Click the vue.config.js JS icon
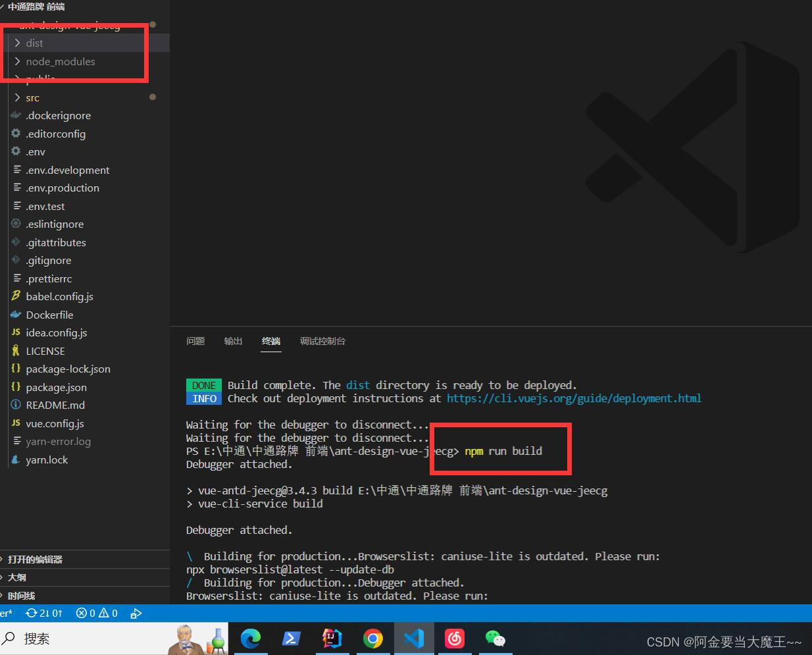 click(x=16, y=423)
